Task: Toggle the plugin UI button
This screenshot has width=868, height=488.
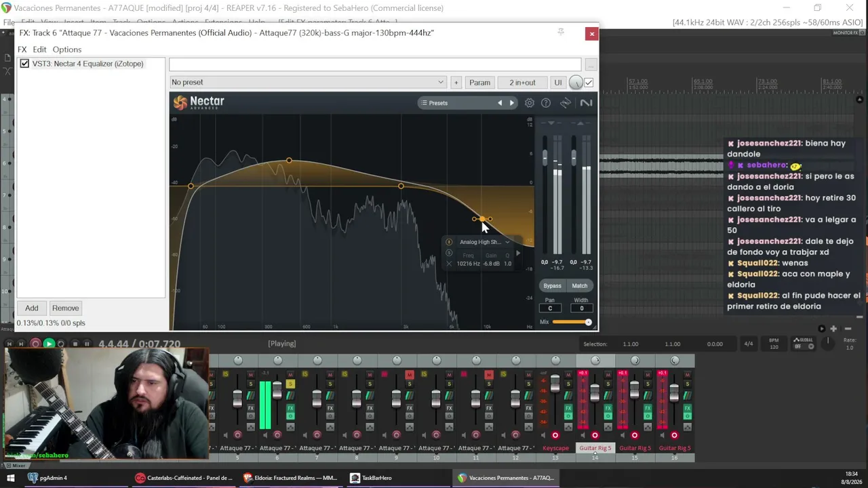Action: (x=557, y=83)
